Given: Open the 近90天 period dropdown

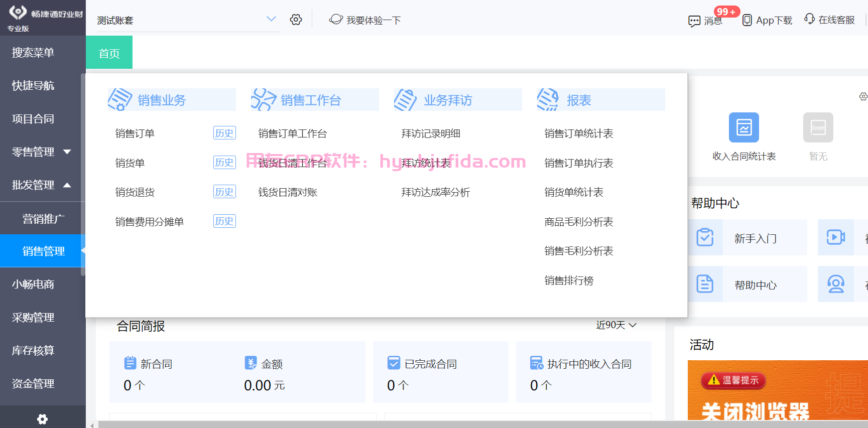Looking at the screenshot, I should (616, 325).
